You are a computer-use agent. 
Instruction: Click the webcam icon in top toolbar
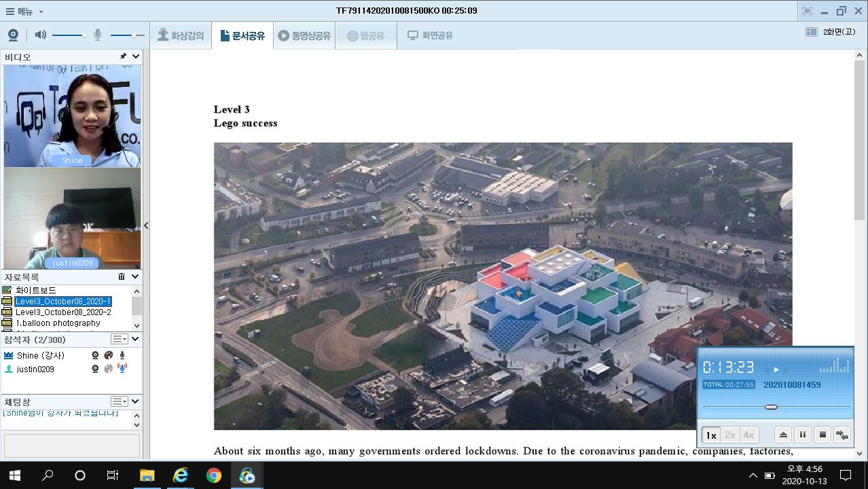[x=13, y=35]
